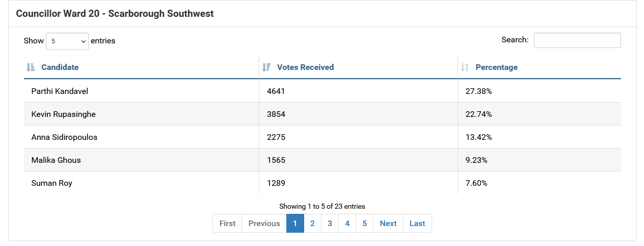The image size is (644, 246).
Task: Click the Previous page button
Action: (x=264, y=224)
